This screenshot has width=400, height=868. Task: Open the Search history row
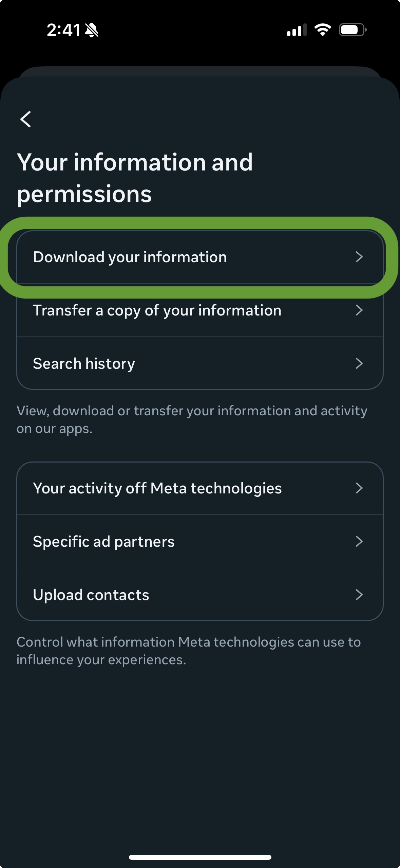(x=84, y=364)
